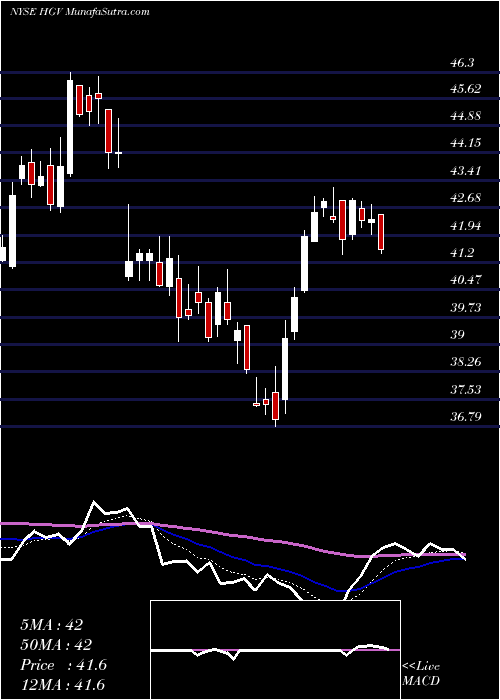Click the tallest white candlestick near the 46.3 peak
The width and height of the screenshot is (500, 700).
[70, 127]
